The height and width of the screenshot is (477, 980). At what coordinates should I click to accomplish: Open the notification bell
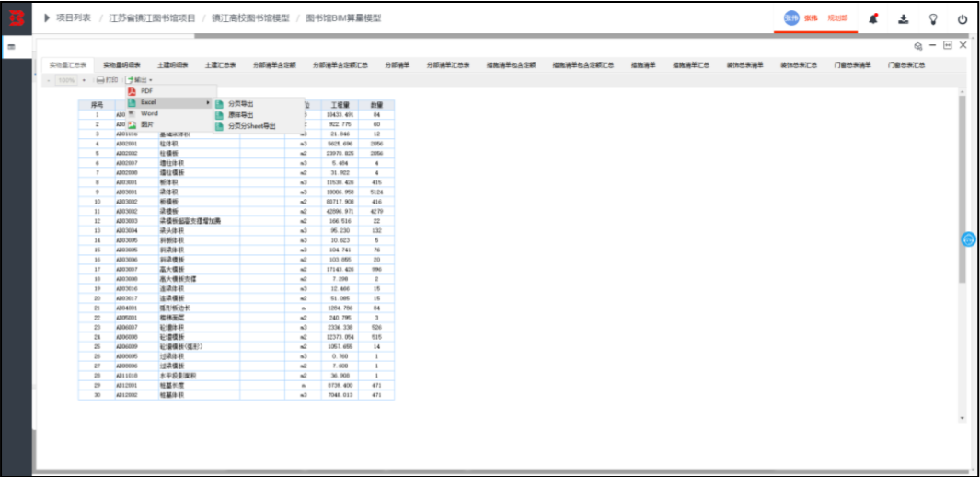pyautogui.click(x=873, y=18)
